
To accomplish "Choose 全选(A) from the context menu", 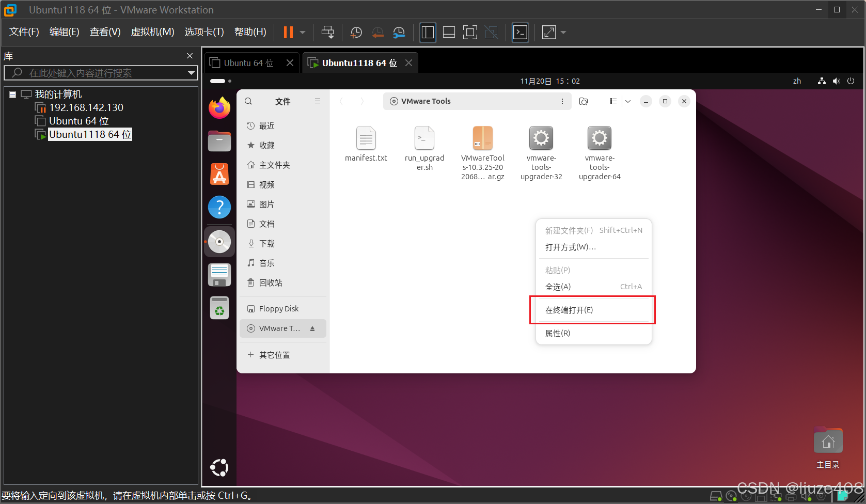I will pyautogui.click(x=593, y=287).
